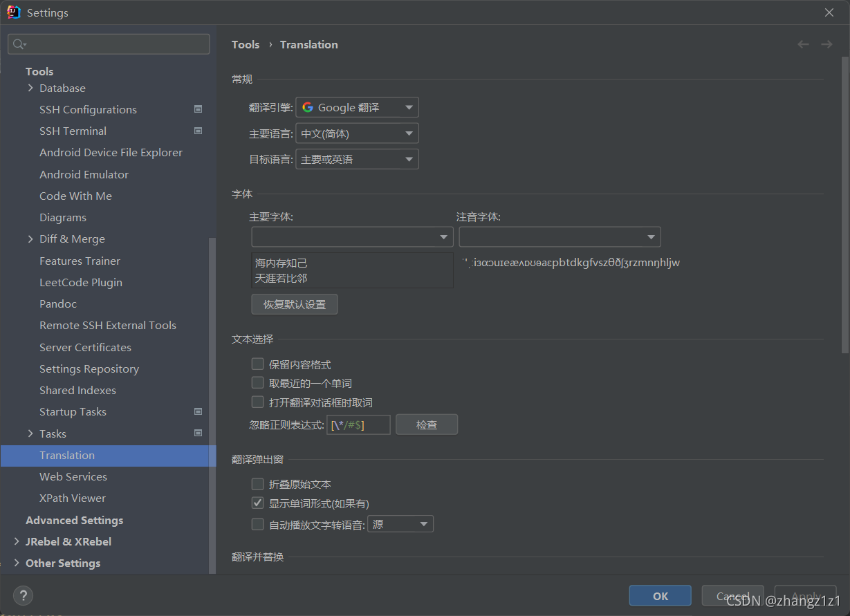The image size is (850, 616).
Task: Open the LeetCode Plugin settings page
Action: pyautogui.click(x=81, y=282)
